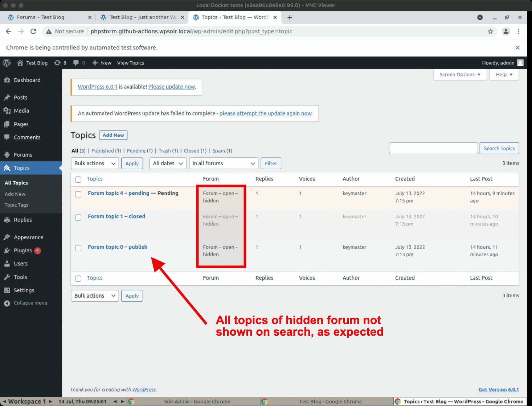Filter by Pending topics

[136, 151]
